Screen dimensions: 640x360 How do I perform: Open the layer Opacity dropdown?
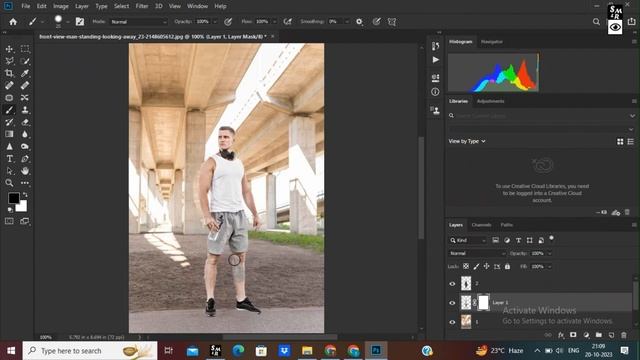pos(549,253)
